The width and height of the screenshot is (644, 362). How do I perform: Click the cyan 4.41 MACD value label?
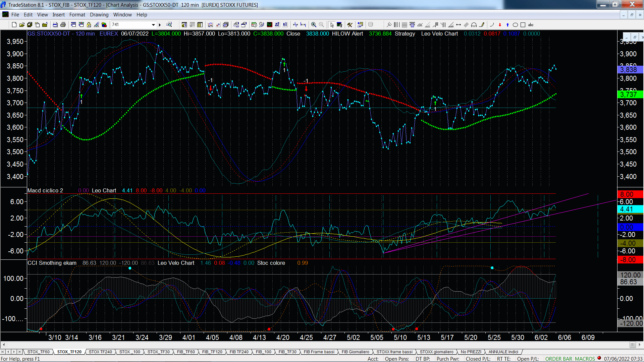[x=630, y=209]
